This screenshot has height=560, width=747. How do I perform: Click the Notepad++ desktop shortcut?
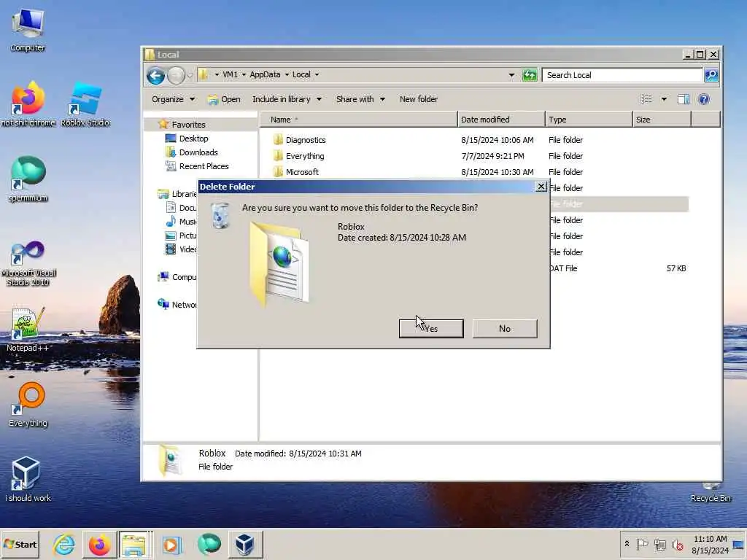click(28, 330)
